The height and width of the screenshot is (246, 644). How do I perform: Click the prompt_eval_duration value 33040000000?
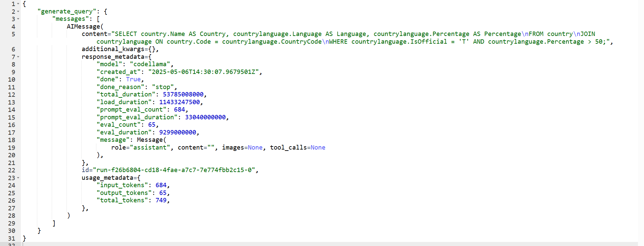(205, 117)
